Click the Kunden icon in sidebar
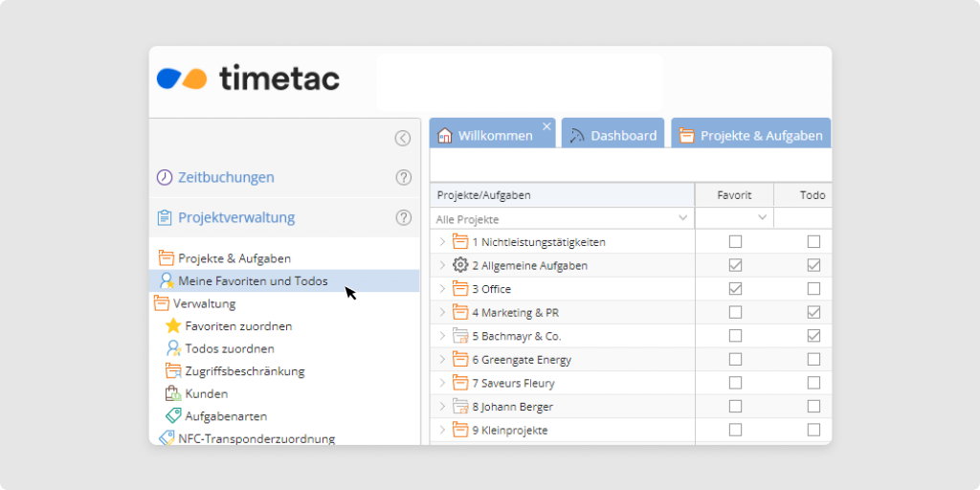This screenshot has width=980, height=490. click(173, 393)
